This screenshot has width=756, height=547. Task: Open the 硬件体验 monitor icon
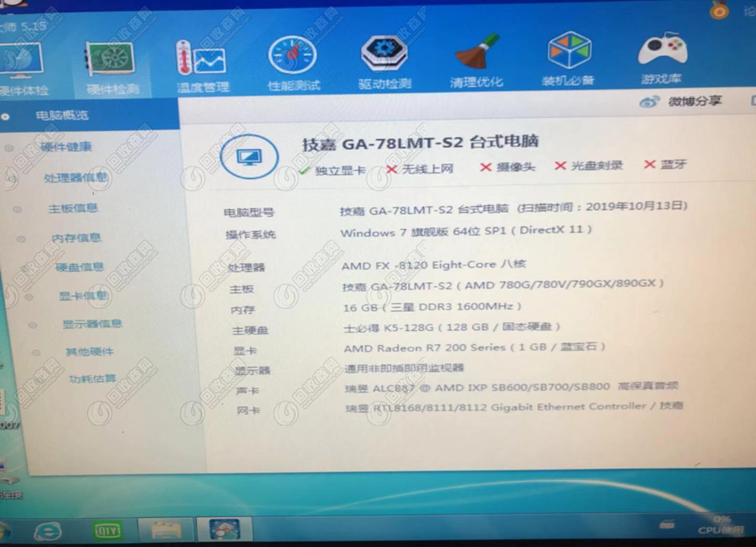point(21,59)
